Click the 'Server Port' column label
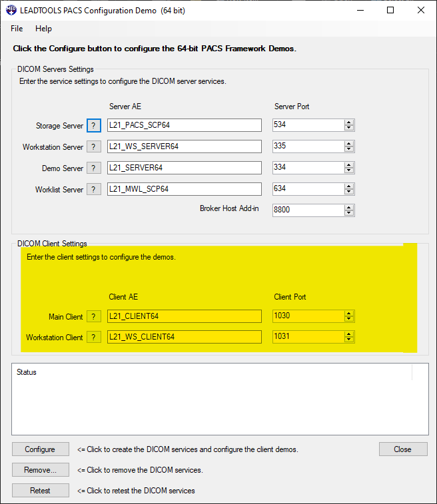Screen dimensions: 437x504 click(292, 107)
